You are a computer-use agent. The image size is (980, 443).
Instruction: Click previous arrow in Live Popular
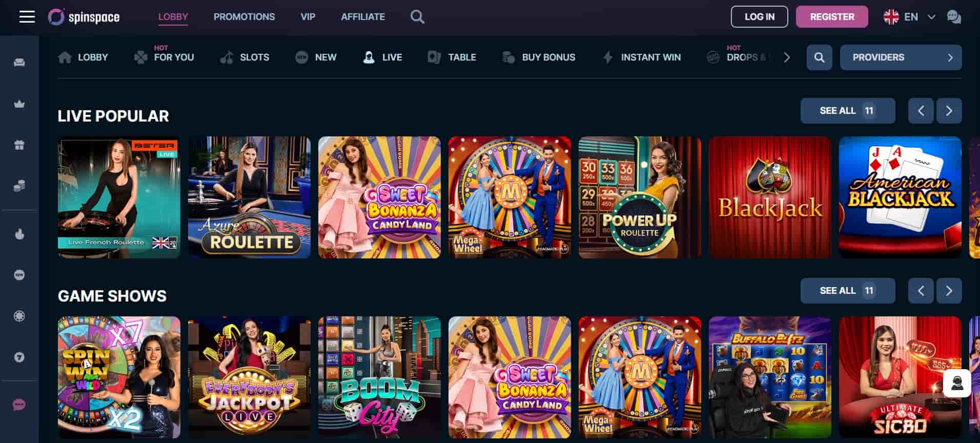coord(921,111)
